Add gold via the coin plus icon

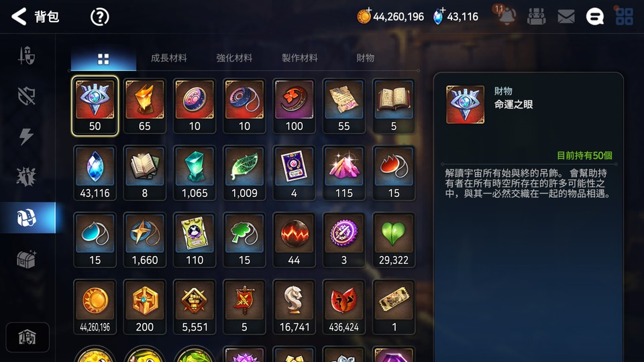[364, 16]
